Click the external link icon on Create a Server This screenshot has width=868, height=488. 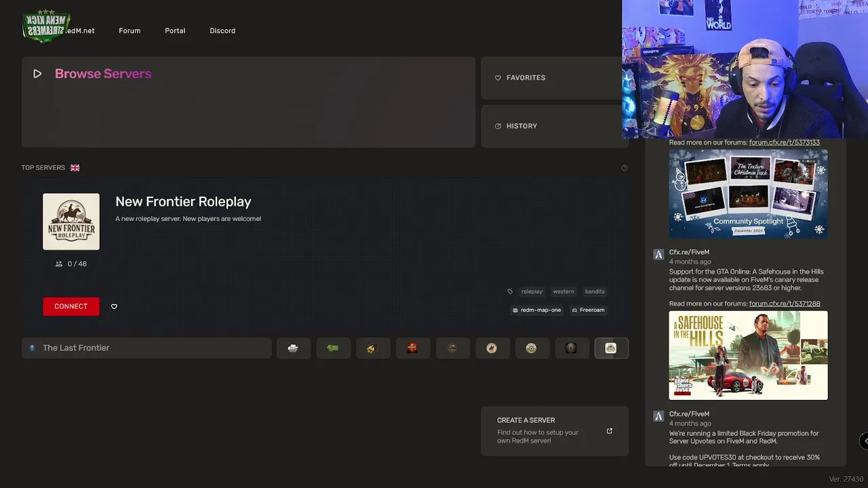[609, 431]
